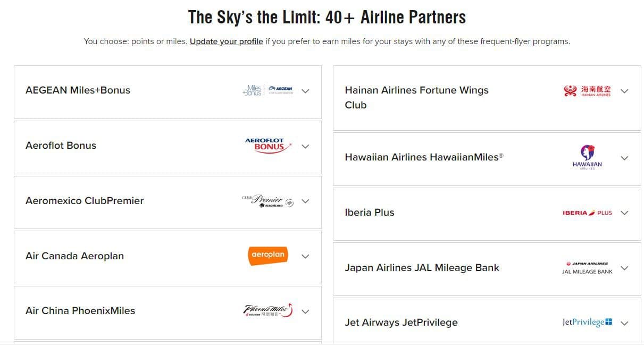Click the Iberia Plus logo
This screenshot has width=644, height=347.
(x=587, y=213)
